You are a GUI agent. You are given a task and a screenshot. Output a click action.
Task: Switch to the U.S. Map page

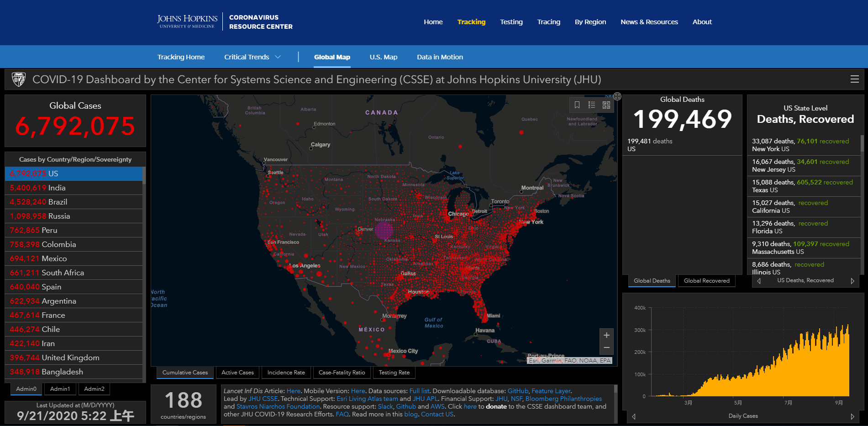coord(384,57)
